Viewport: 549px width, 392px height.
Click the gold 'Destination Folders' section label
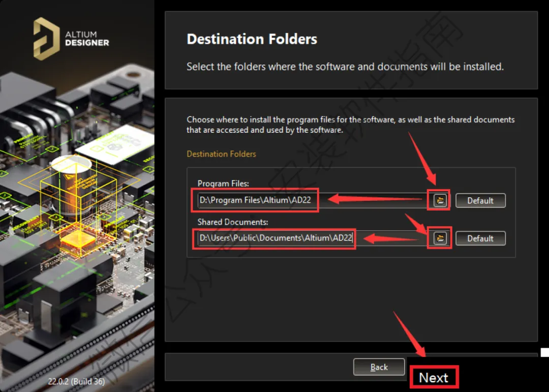(221, 154)
